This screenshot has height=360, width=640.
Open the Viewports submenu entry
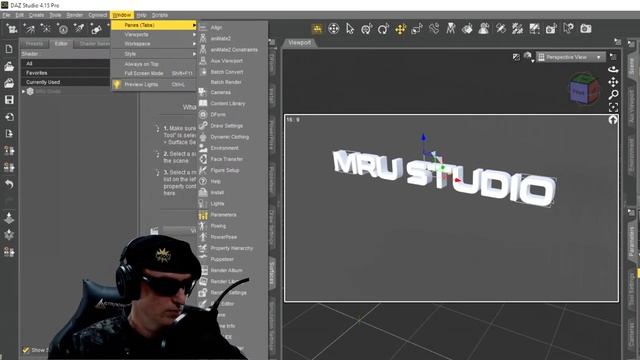(153, 35)
